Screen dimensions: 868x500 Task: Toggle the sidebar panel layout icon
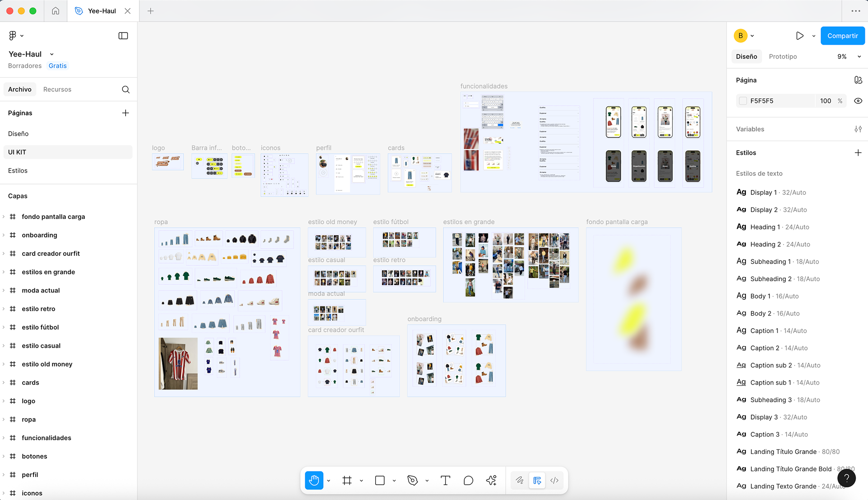click(x=123, y=36)
